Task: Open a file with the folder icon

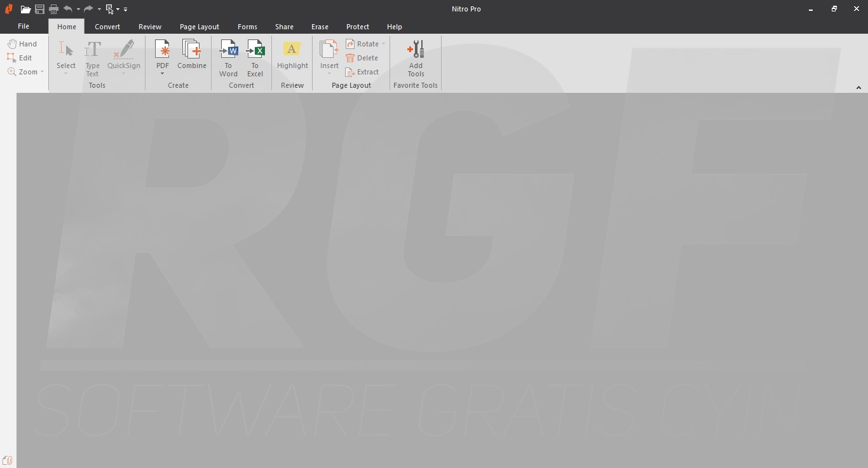Action: 25,9
